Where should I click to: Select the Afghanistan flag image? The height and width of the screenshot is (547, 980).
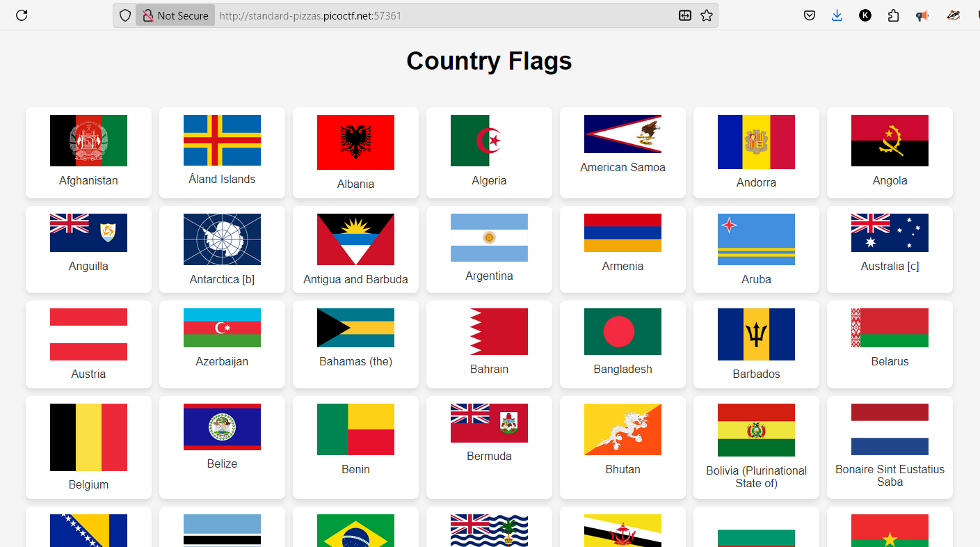click(88, 141)
